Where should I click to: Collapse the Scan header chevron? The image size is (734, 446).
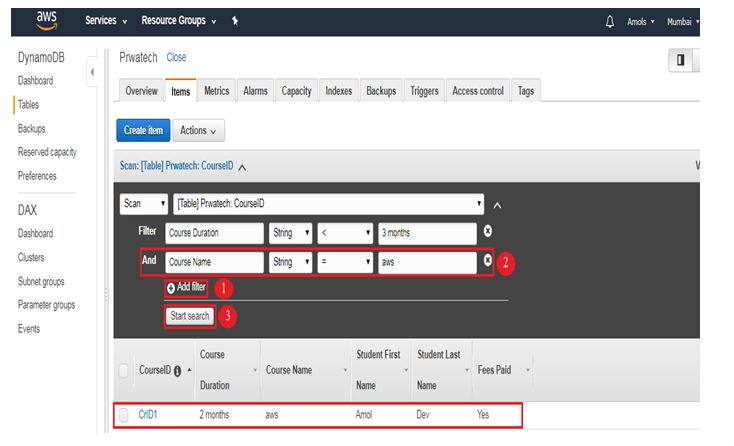coord(242,167)
